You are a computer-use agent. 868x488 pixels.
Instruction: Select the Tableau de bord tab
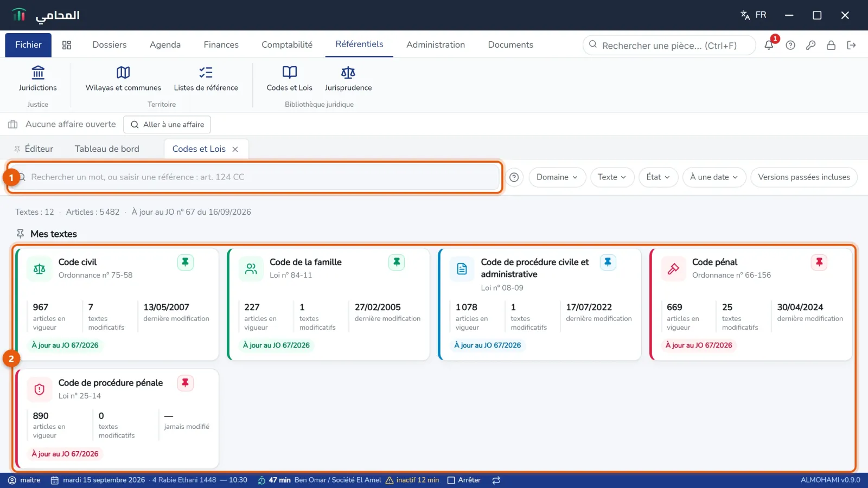pyautogui.click(x=107, y=149)
